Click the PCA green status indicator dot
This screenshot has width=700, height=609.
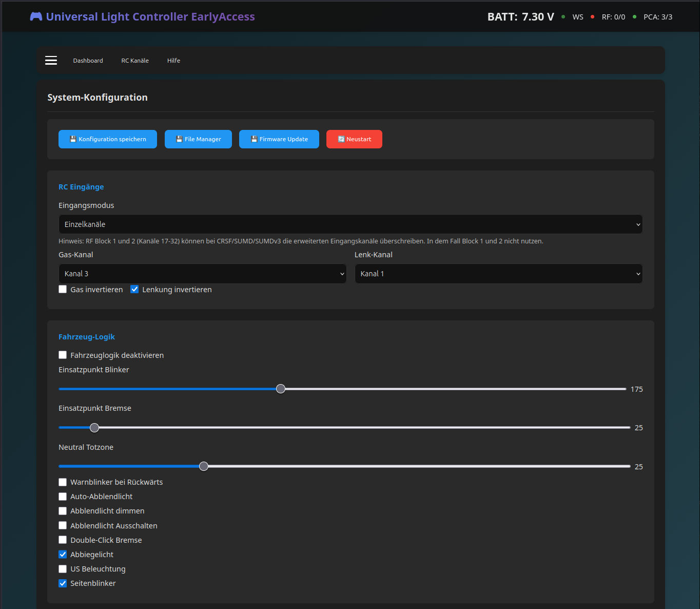(x=634, y=17)
